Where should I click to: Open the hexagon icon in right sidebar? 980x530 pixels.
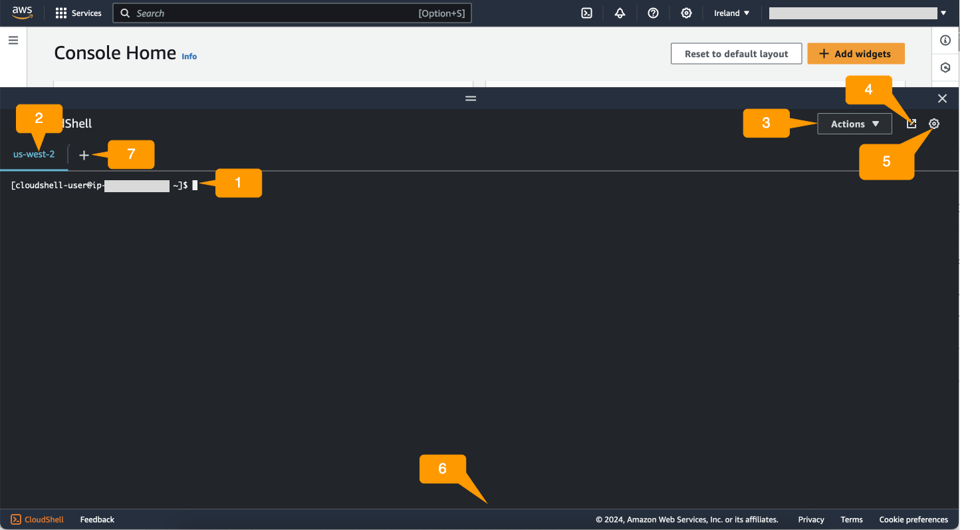coord(945,68)
